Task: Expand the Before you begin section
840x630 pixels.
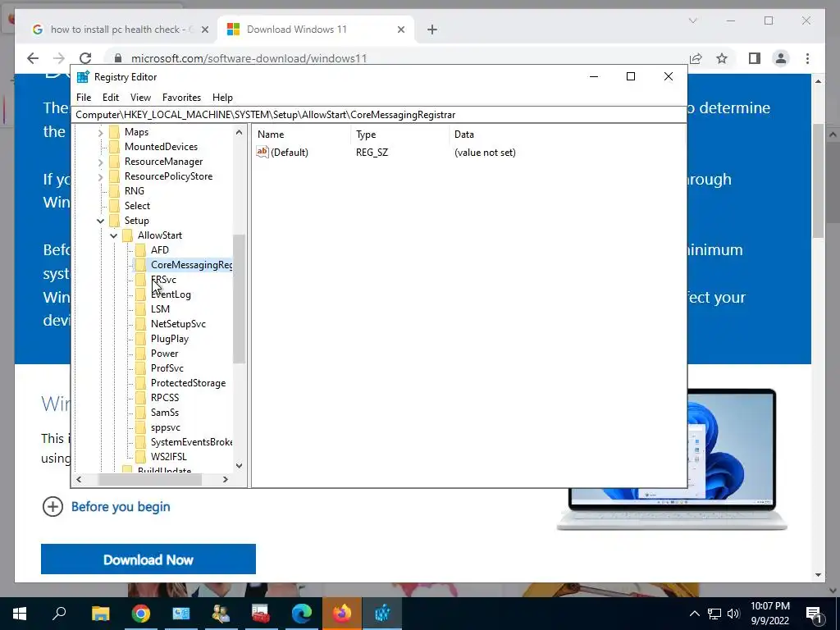Action: (x=106, y=507)
